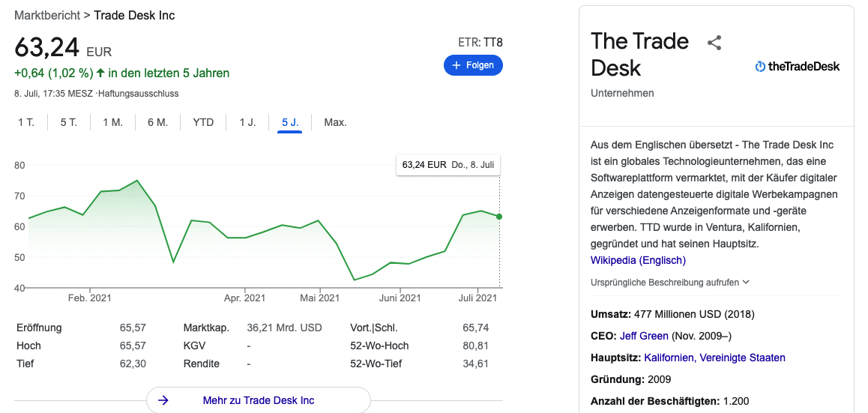Click the Feb. 2021 axis label
Image resolution: width=868 pixels, height=413 pixels.
[x=90, y=298]
